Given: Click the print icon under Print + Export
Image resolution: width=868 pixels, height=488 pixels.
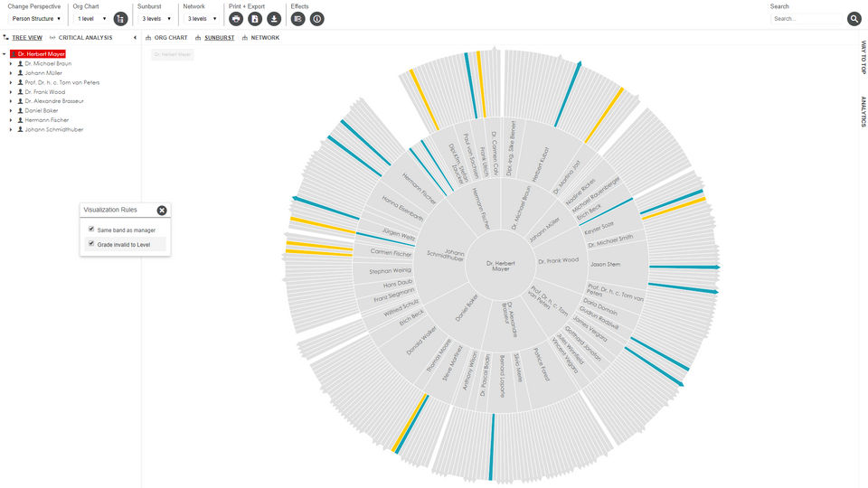Looking at the screenshot, I should tap(236, 18).
